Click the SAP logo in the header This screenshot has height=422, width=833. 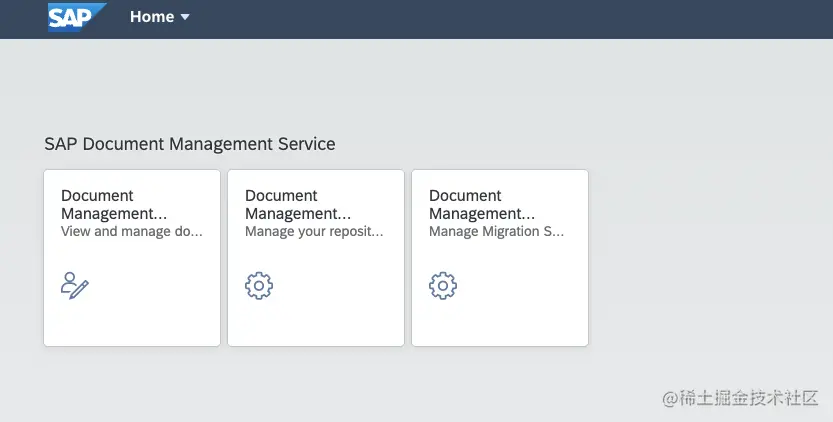pos(75,17)
